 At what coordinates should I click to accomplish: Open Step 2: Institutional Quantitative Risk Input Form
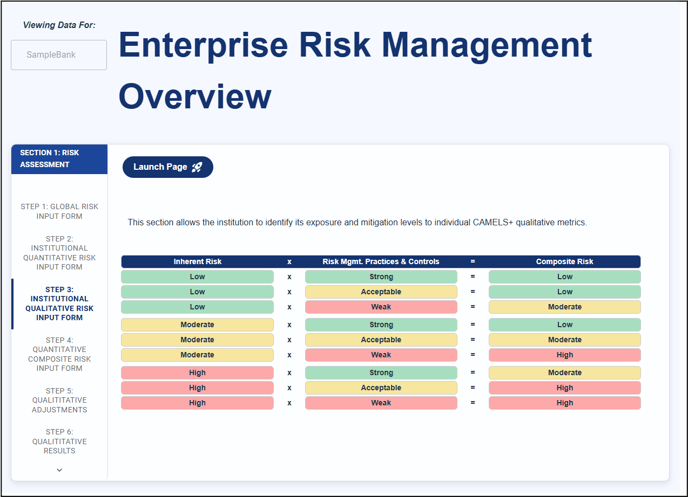click(x=59, y=253)
